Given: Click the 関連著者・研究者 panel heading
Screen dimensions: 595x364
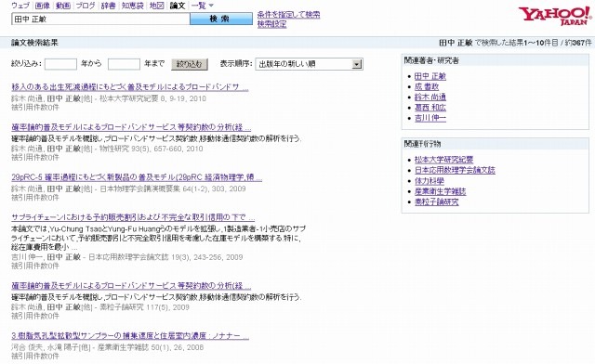Looking at the screenshot, I should pos(431,60).
